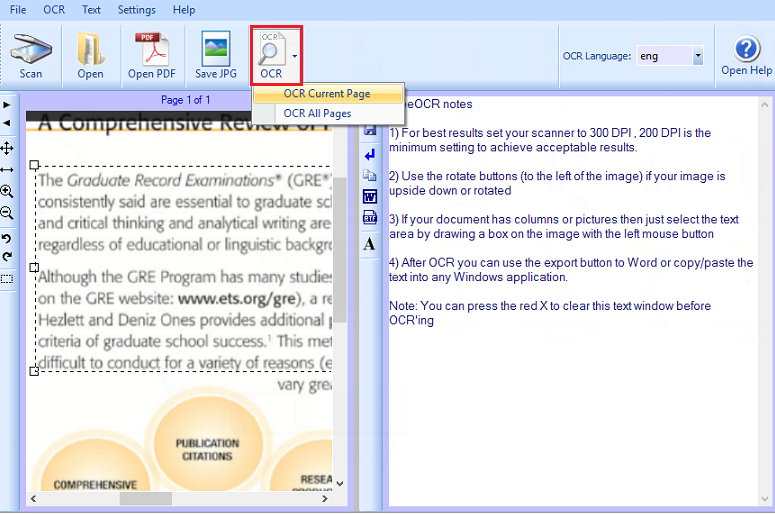Rotate image clockwise
Image resolution: width=775 pixels, height=515 pixels.
pyautogui.click(x=6, y=257)
